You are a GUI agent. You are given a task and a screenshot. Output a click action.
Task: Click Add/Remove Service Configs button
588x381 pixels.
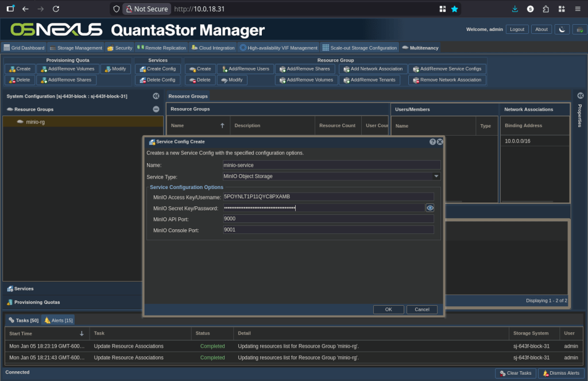[x=447, y=69]
